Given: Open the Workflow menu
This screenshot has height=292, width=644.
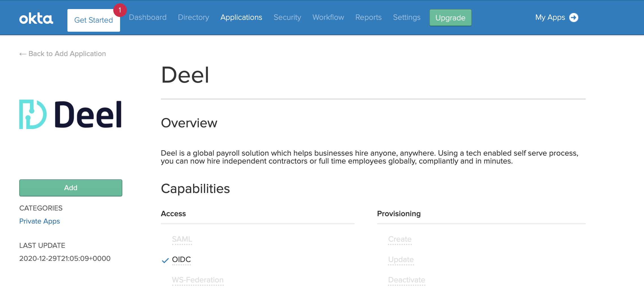Looking at the screenshot, I should [328, 17].
